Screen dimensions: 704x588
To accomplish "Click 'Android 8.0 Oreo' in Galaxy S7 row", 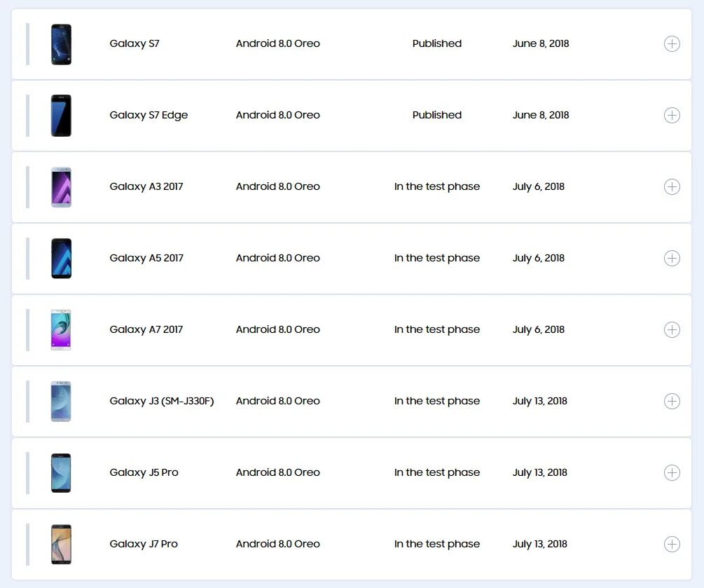I will pyautogui.click(x=278, y=43).
